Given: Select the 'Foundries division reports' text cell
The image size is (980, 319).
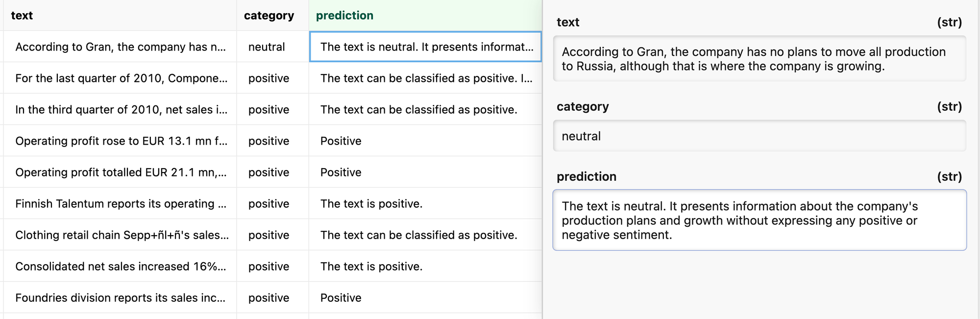Looking at the screenshot, I should click(x=121, y=298).
